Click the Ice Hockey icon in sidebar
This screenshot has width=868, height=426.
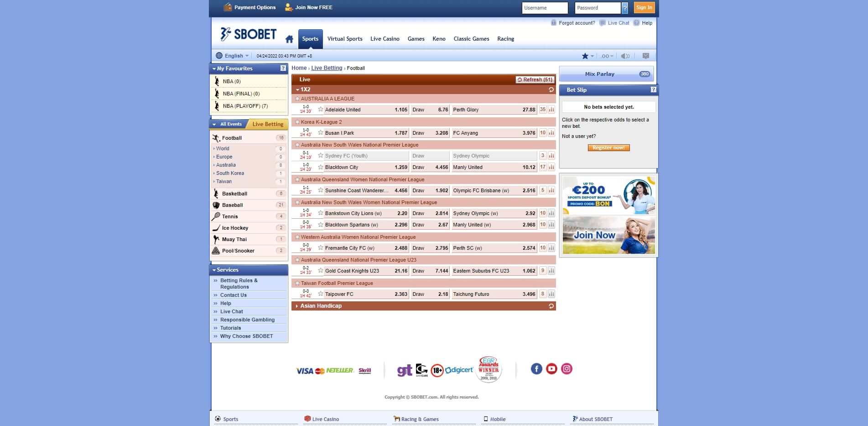click(x=215, y=227)
